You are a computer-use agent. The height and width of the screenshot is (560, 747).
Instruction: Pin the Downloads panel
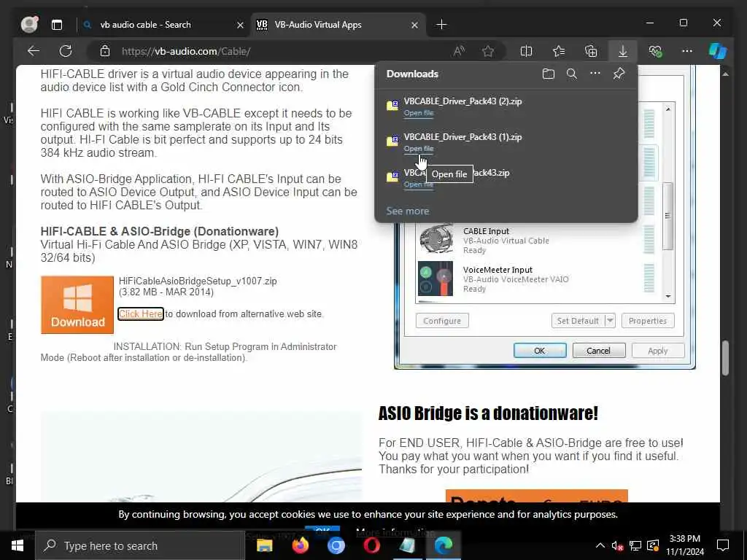pos(619,74)
